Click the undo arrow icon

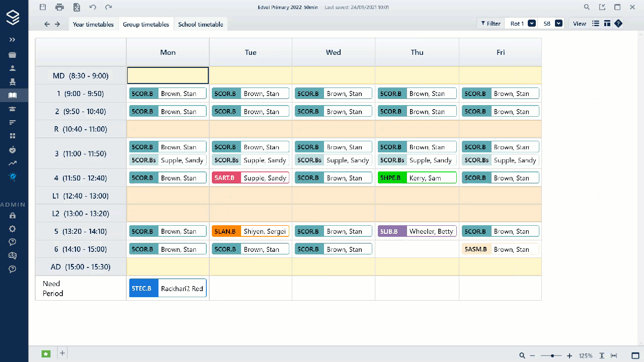pyautogui.click(x=93, y=7)
